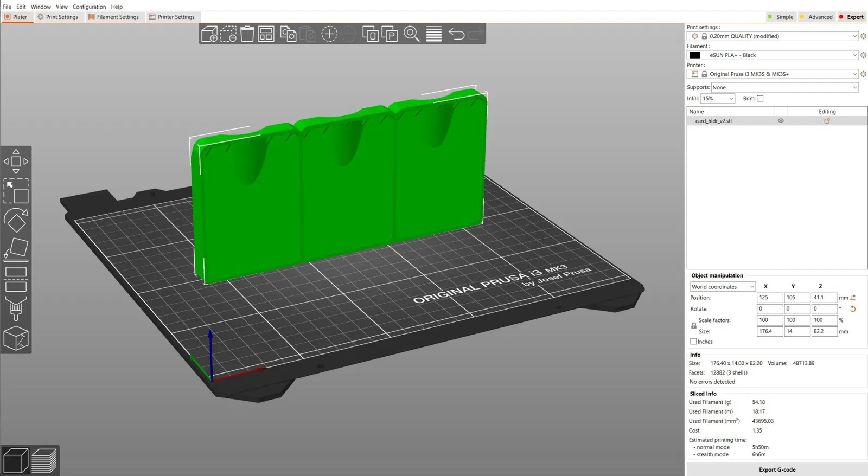Expand the Infill percentage dropdown
The image size is (868, 476).
(717, 99)
